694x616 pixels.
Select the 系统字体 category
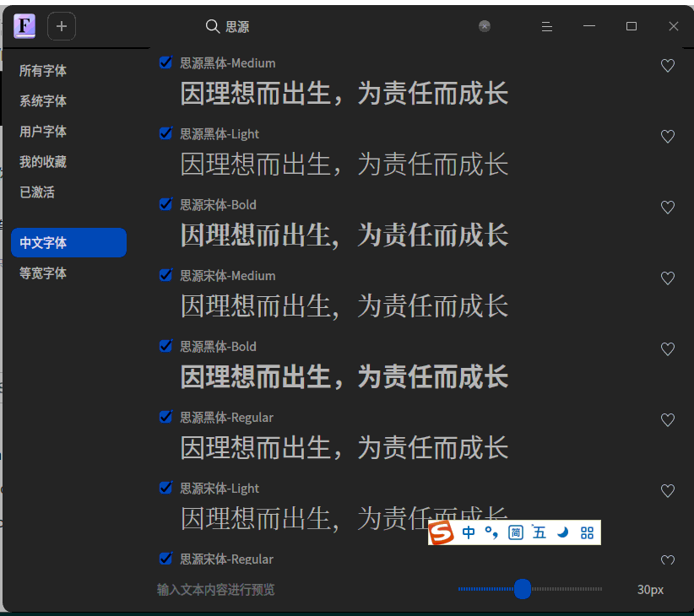tap(43, 100)
